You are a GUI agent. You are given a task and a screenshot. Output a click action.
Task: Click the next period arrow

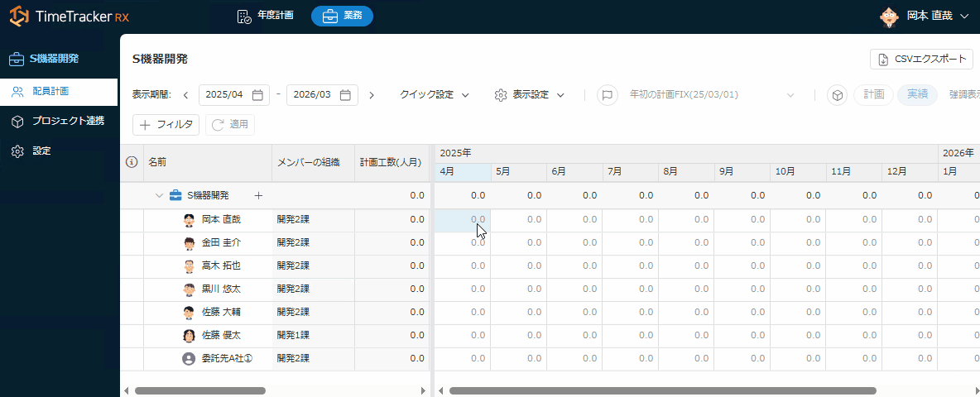click(372, 95)
